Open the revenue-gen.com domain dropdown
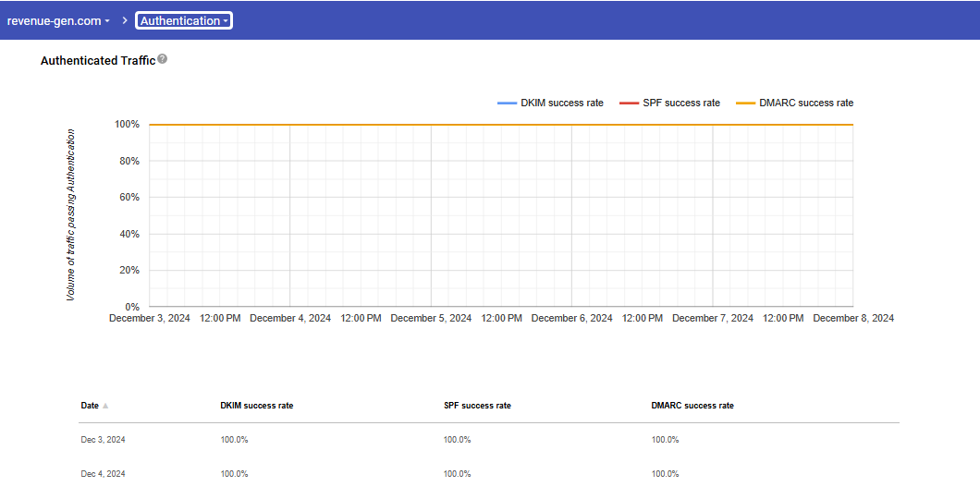The height and width of the screenshot is (499, 980). coord(58,20)
